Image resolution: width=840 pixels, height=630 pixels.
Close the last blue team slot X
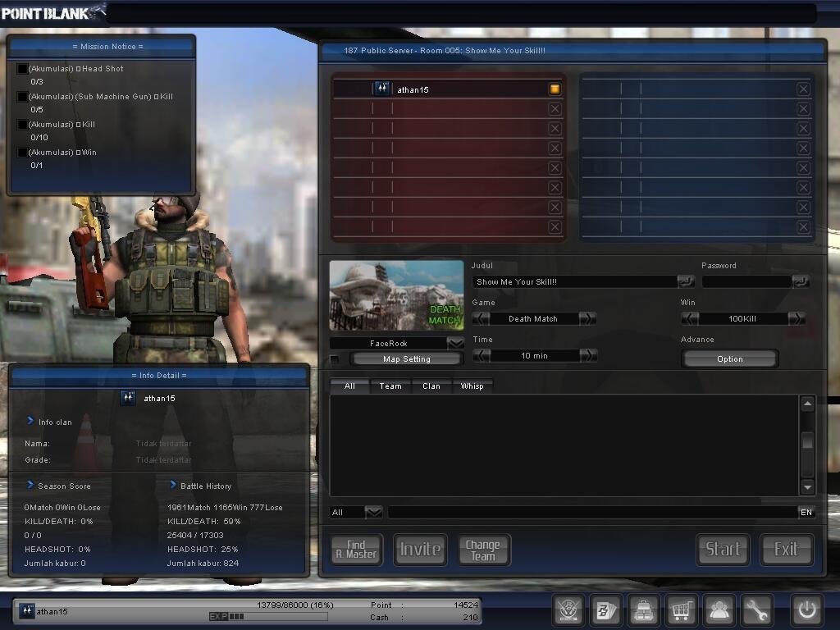[x=803, y=226]
